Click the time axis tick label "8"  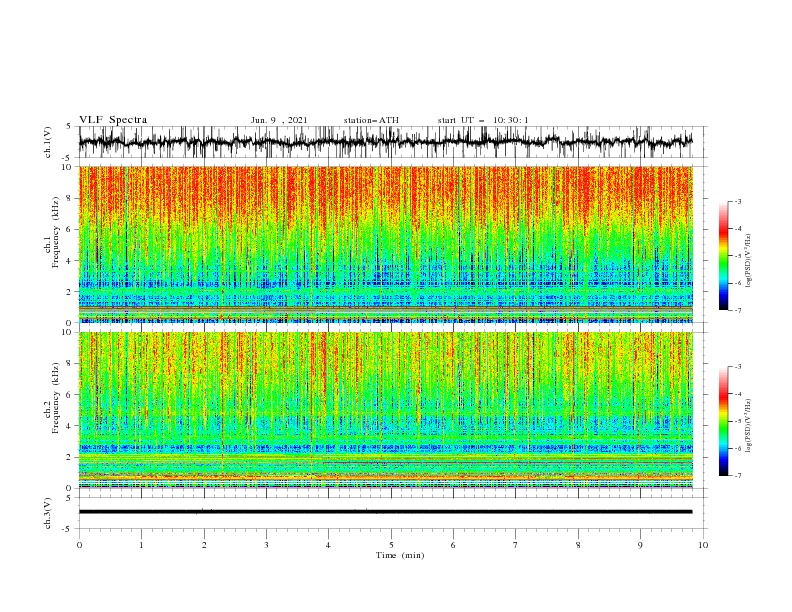578,545
